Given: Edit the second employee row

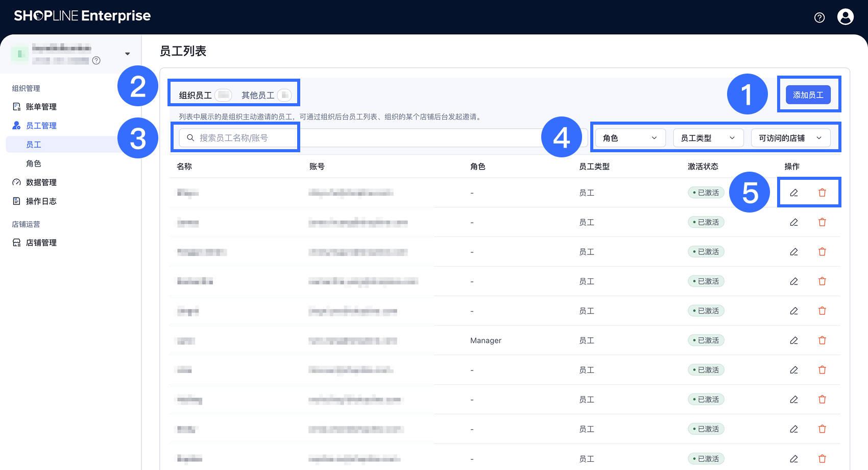Looking at the screenshot, I should click(794, 222).
